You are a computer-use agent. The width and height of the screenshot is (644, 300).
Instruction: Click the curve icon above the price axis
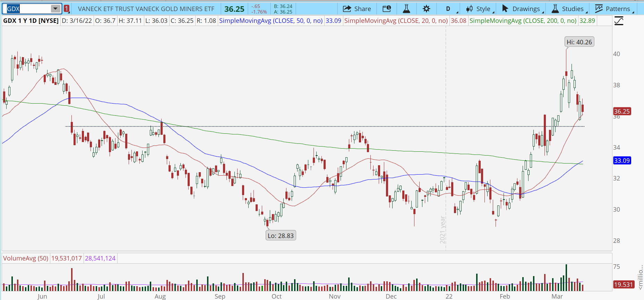point(619,21)
